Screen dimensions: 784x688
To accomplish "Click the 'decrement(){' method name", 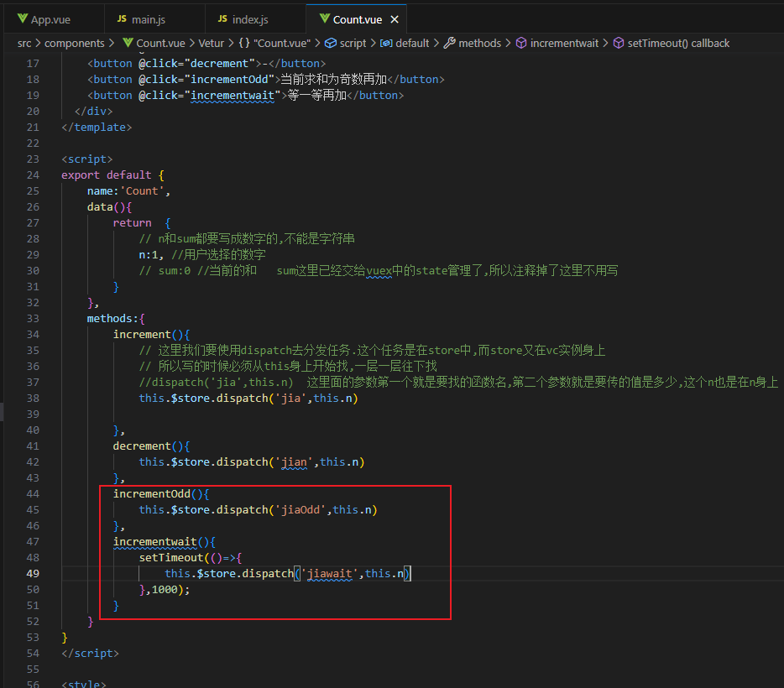I will [151, 446].
